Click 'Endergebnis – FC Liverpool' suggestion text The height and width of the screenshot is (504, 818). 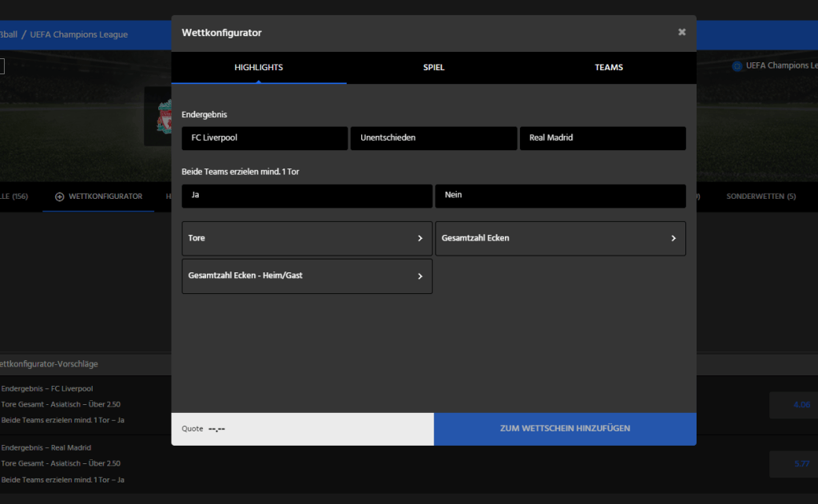(x=47, y=389)
